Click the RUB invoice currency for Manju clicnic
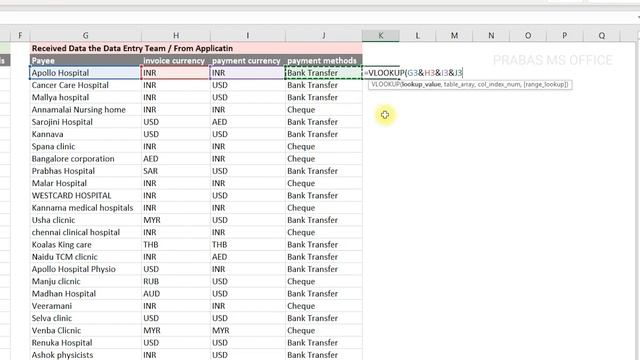Image resolution: width=640 pixels, height=360 pixels. 176,281
